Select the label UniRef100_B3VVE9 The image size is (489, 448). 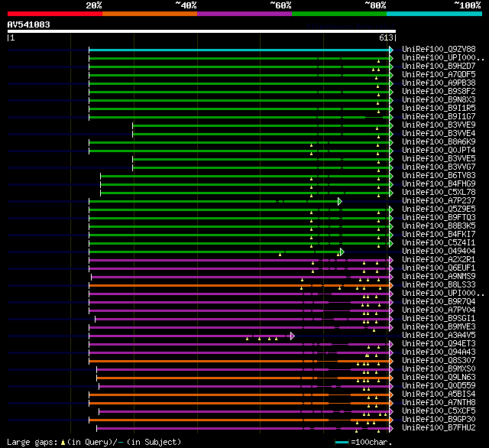(x=439, y=125)
